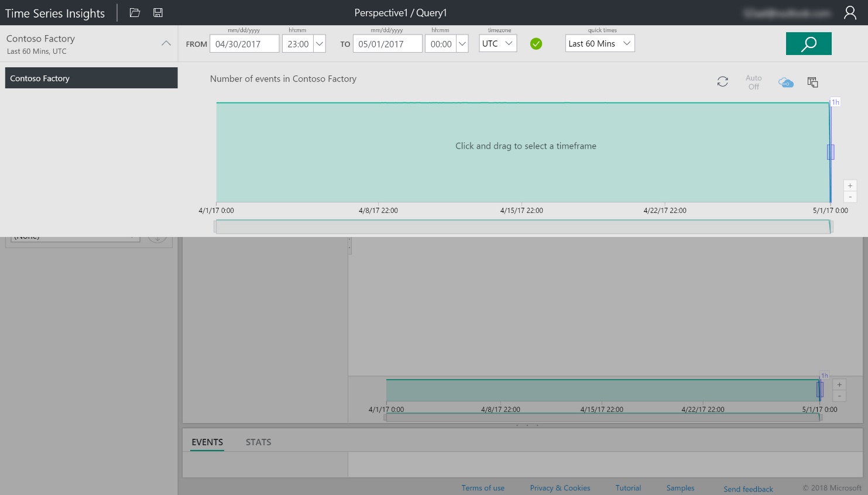Screen dimensions: 868x495
Task: Click the horizontal range bar under availability chart
Action: click(523, 227)
